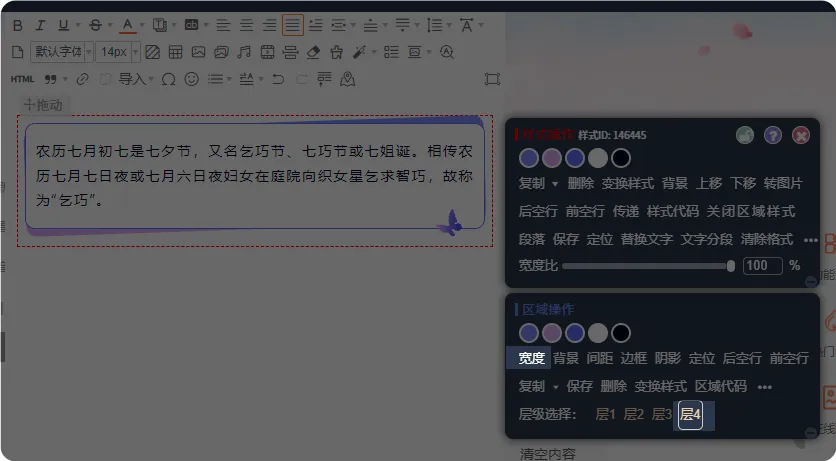Image resolution: width=836 pixels, height=461 pixels.
Task: Use the eraser to clear formatting
Action: [314, 52]
